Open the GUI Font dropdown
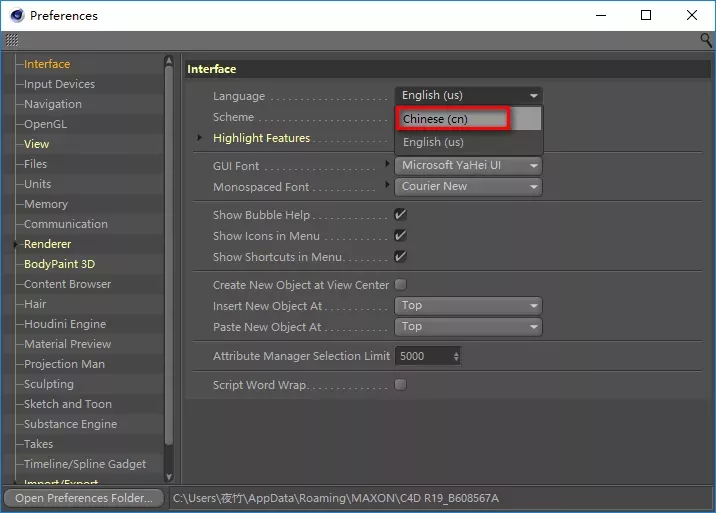This screenshot has width=716, height=513. tap(468, 166)
